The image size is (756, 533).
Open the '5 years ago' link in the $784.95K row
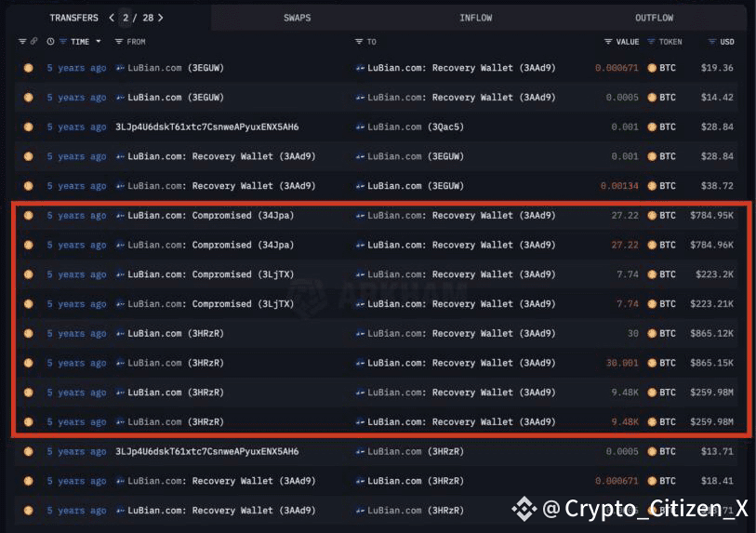click(x=76, y=215)
